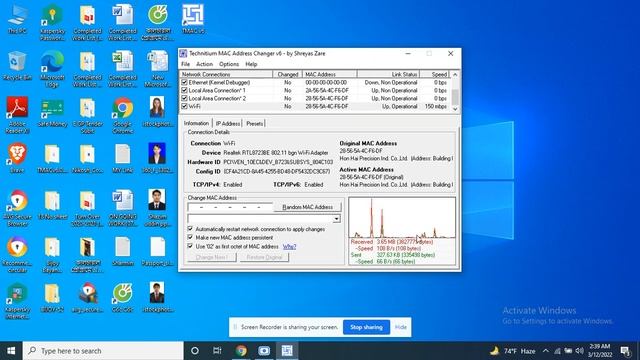640x360 pixels.
Task: Switch to Chrome on the taskbar
Action: tap(241, 351)
